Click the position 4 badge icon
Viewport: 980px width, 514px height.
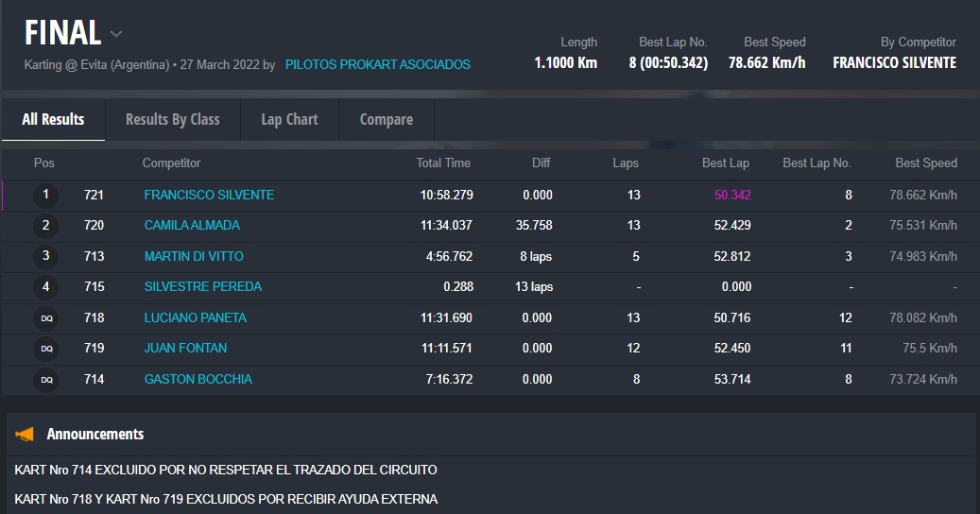[45, 286]
